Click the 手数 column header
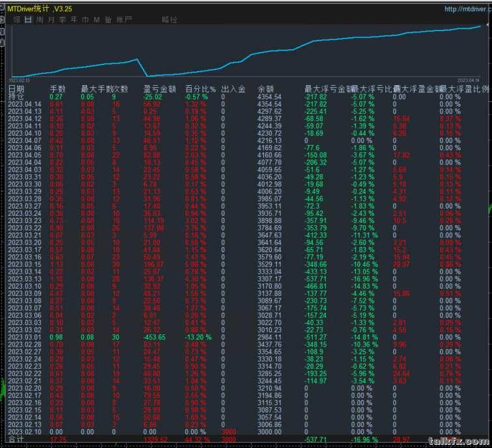 57,89
